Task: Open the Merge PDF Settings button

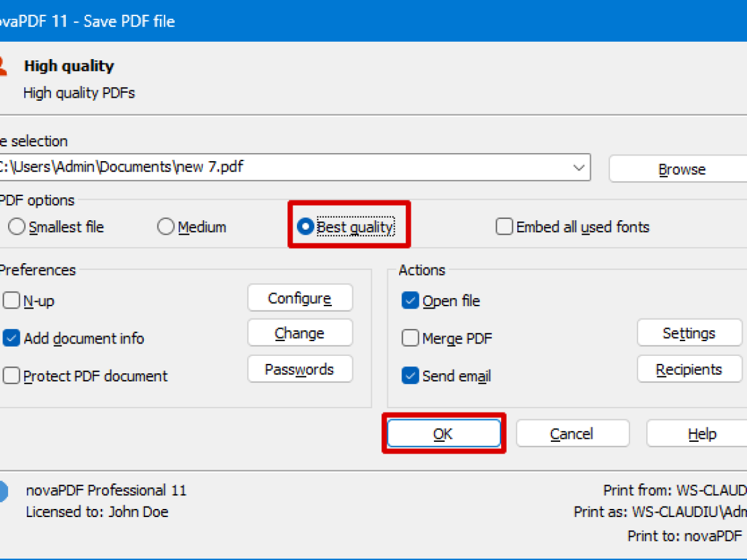Action: (x=689, y=334)
